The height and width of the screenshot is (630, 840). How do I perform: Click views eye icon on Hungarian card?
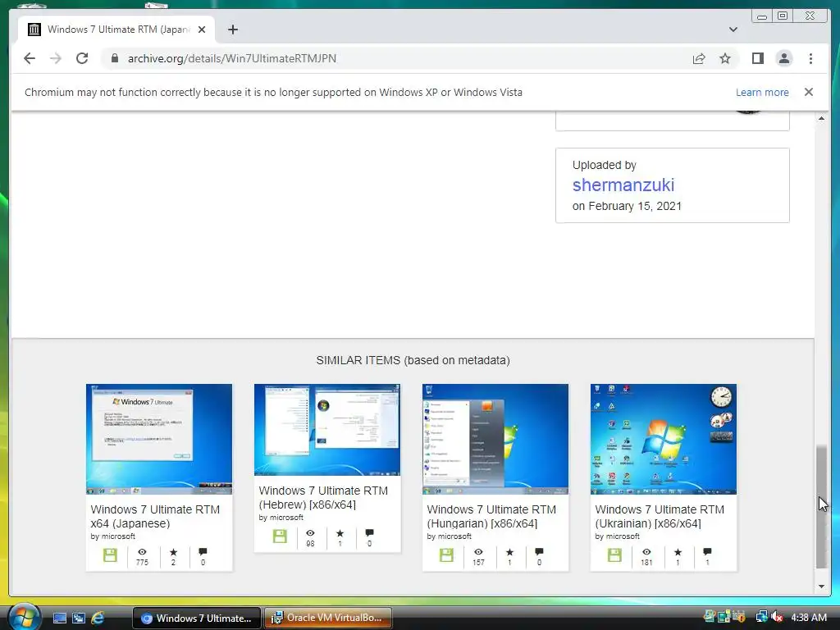pos(478,552)
